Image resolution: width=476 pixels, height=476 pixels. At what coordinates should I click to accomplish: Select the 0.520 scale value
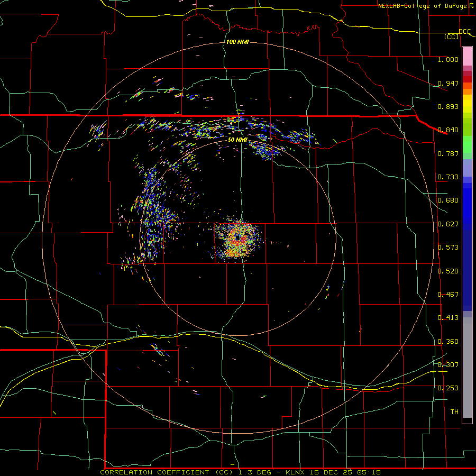click(x=448, y=271)
